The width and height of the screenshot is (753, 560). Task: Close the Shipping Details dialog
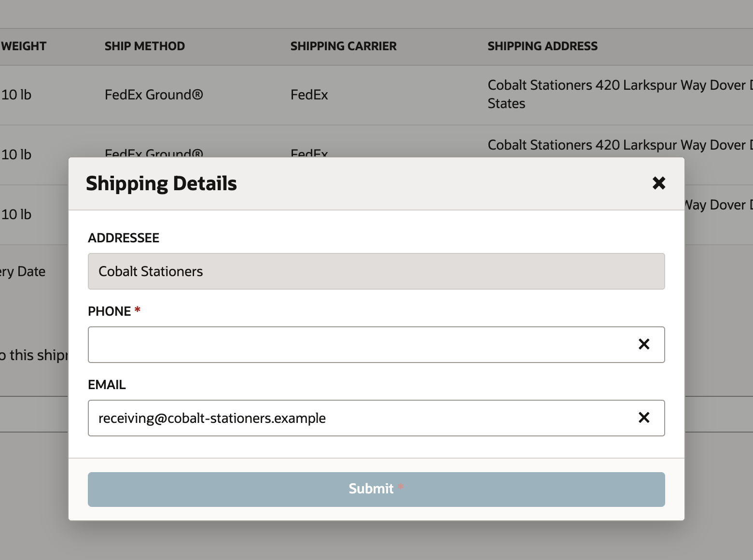(659, 183)
